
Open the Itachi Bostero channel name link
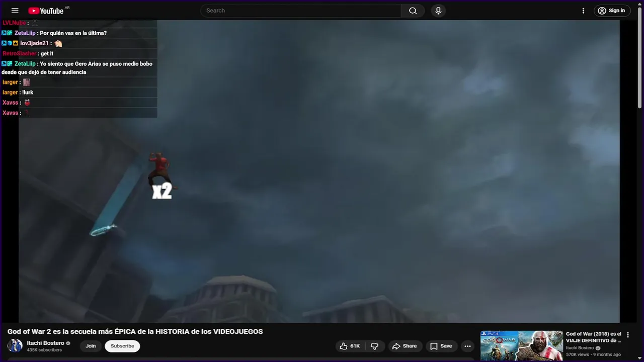[45, 343]
